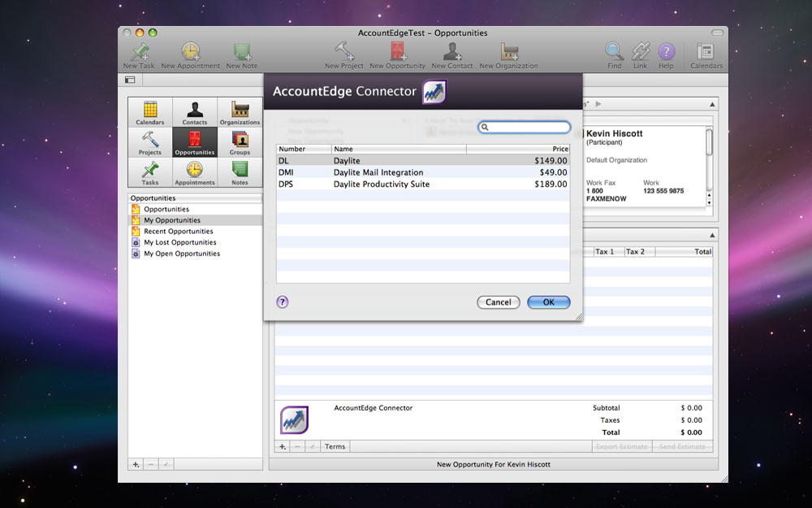Add a New Contact via toolbar

click(452, 55)
